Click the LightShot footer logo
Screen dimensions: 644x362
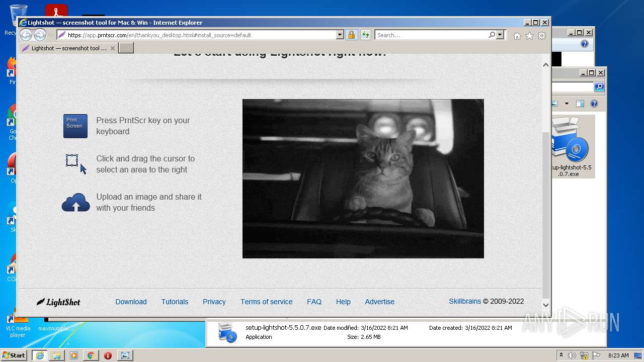click(58, 302)
